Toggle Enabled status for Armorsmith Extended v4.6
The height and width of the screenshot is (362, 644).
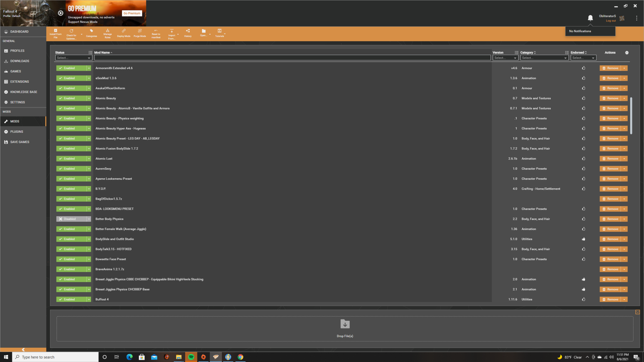71,68
